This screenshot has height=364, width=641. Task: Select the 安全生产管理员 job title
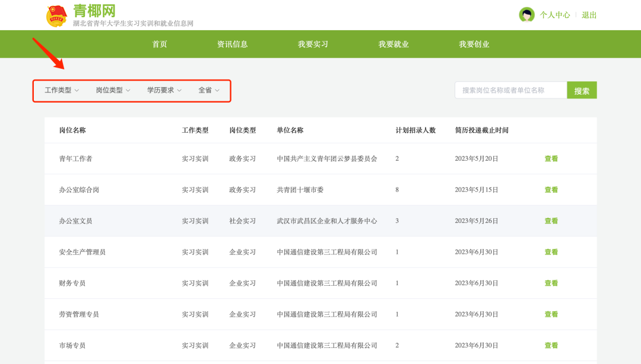82,252
